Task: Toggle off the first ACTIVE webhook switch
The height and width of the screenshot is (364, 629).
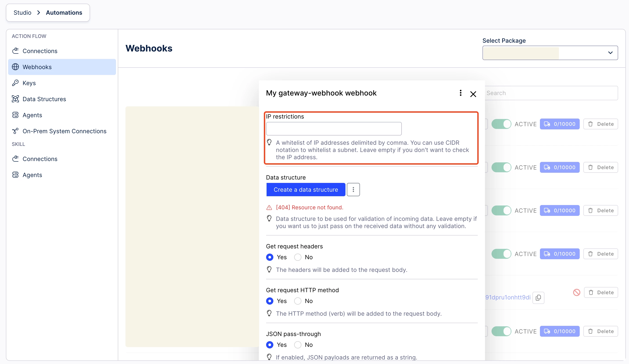Action: click(501, 124)
